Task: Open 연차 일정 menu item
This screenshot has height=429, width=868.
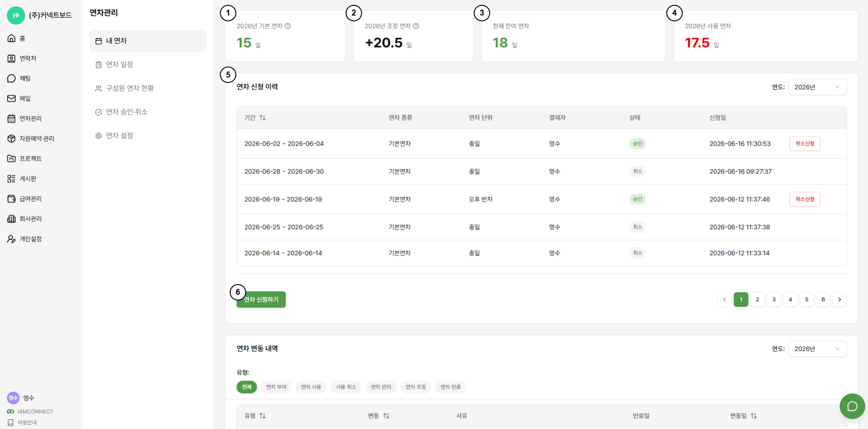Action: (148, 65)
